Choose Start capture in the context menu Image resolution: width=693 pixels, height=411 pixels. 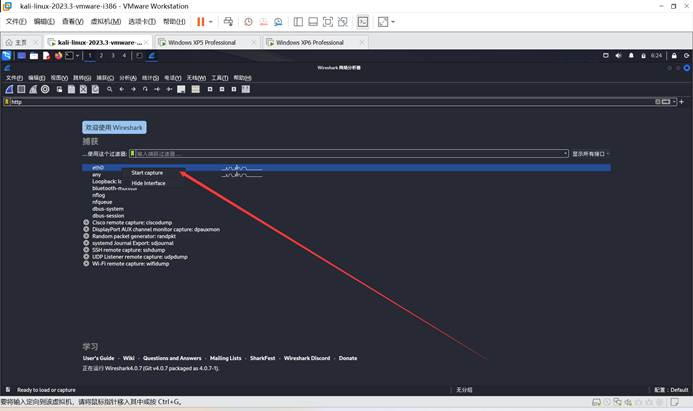click(147, 173)
